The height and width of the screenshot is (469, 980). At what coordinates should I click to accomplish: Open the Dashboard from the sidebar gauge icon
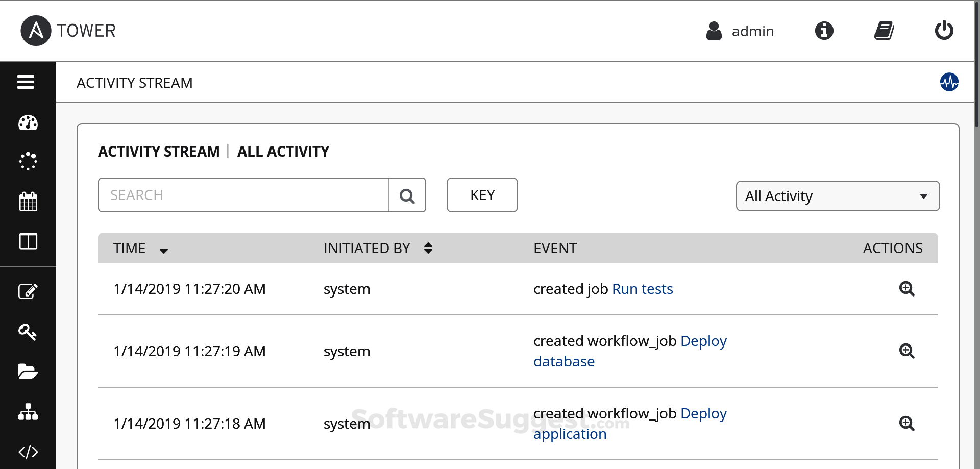28,122
